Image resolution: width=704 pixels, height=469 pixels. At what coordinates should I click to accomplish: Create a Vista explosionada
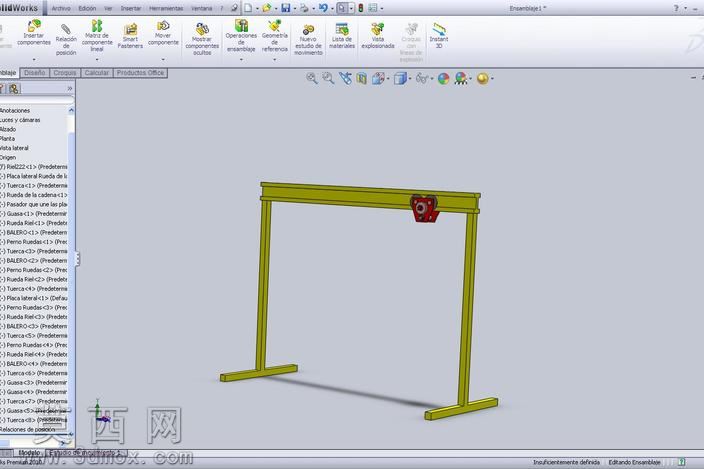point(378,35)
